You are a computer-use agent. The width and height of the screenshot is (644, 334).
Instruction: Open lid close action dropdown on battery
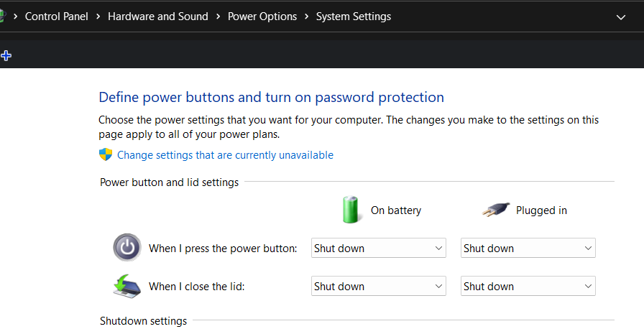[x=379, y=286]
